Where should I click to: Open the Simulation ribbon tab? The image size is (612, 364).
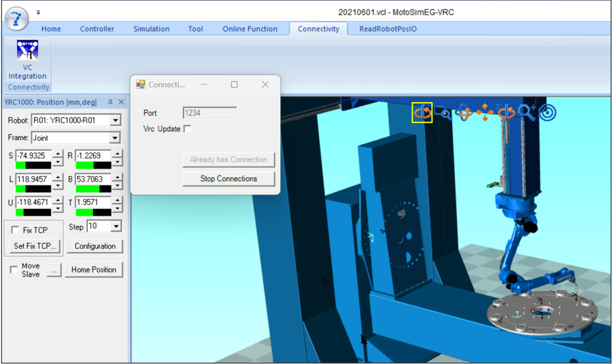pos(152,29)
